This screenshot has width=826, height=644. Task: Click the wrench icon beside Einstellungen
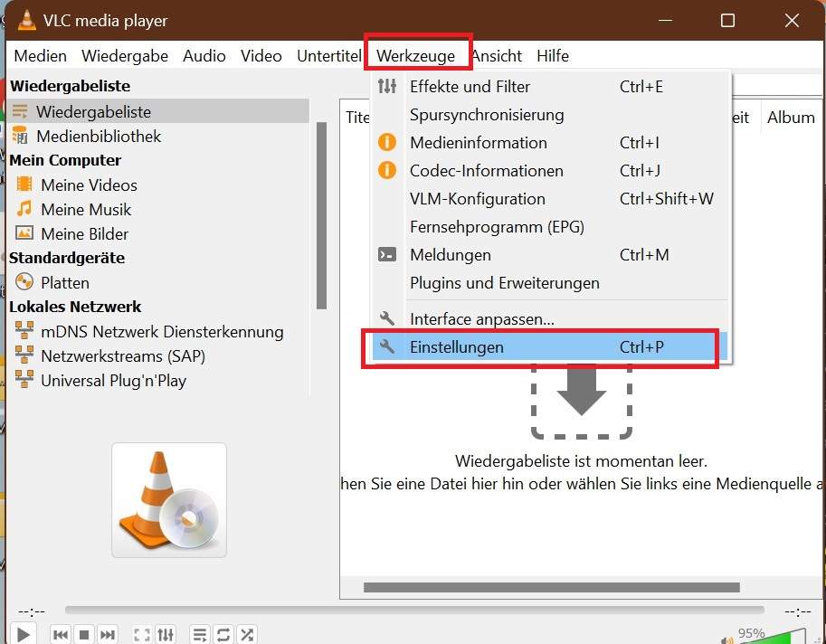coord(386,346)
